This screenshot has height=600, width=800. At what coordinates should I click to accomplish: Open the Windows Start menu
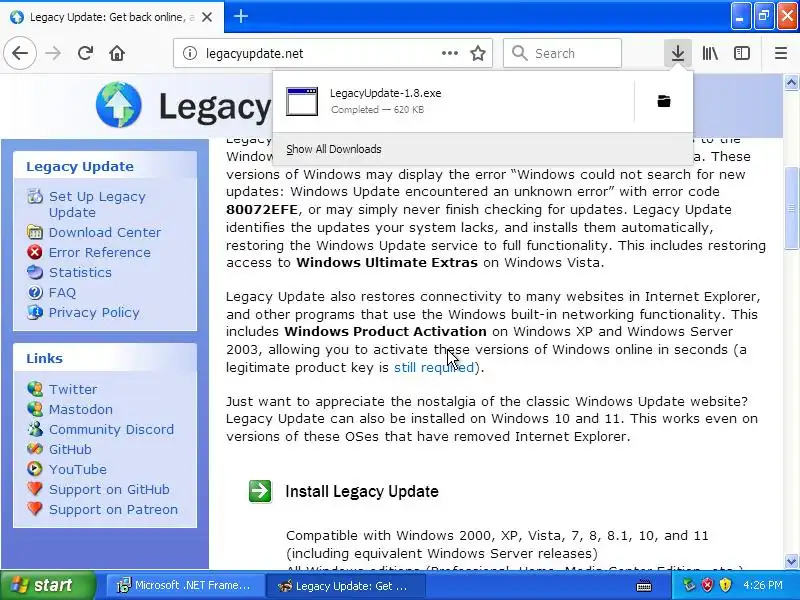point(48,585)
